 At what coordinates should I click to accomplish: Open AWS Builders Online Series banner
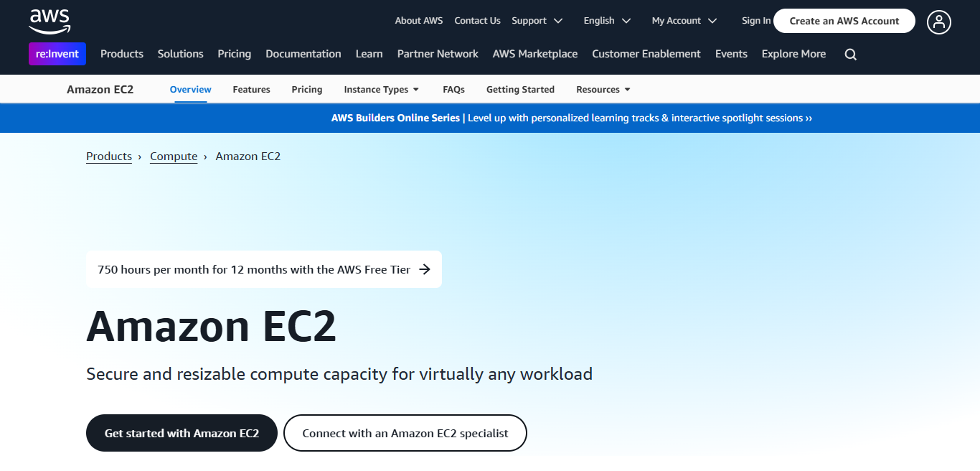click(572, 118)
